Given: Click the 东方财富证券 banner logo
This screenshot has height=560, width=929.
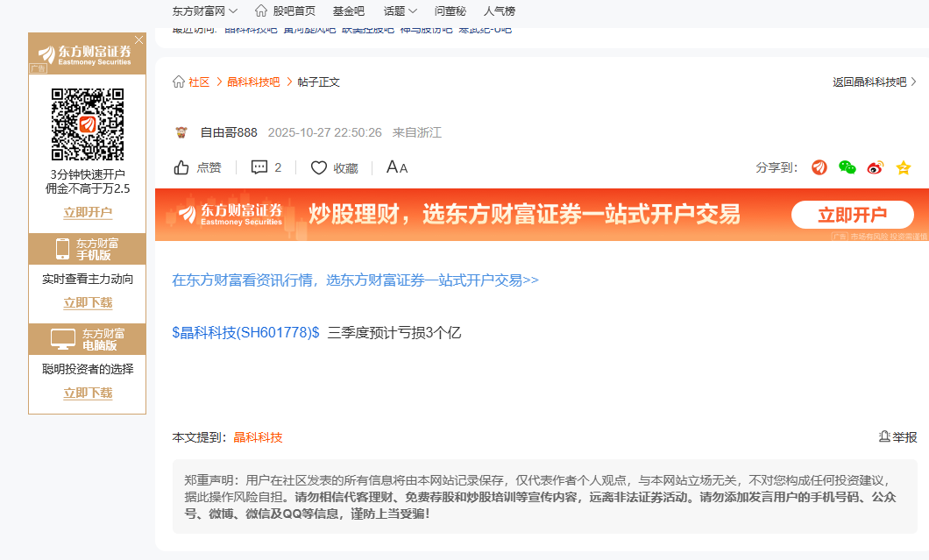Looking at the screenshot, I should tap(230, 214).
